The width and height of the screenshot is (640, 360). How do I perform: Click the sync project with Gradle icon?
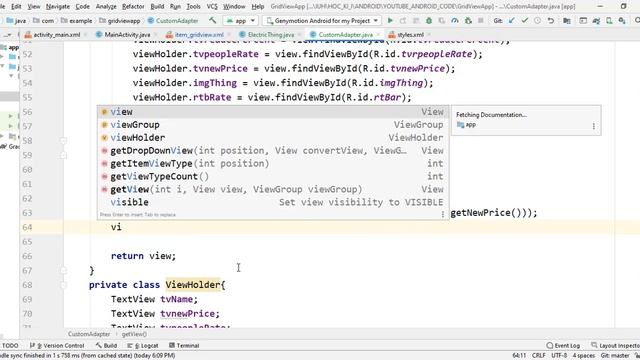pos(596,20)
